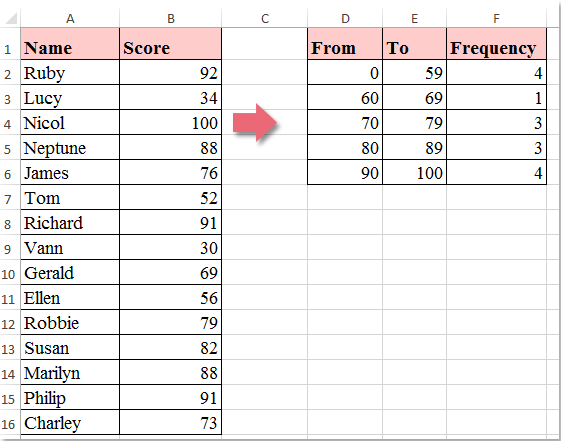The height and width of the screenshot is (441, 561).
Task: Click the To value 59 cell
Action: point(414,73)
